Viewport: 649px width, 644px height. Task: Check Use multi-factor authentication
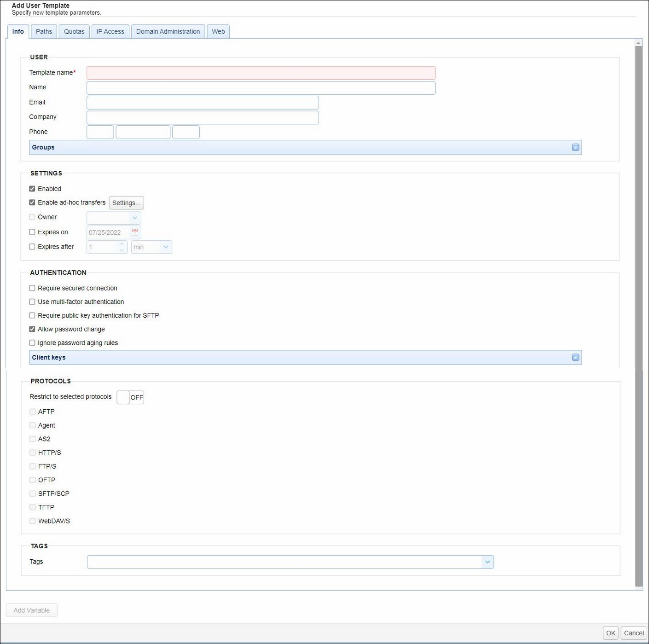tap(32, 302)
